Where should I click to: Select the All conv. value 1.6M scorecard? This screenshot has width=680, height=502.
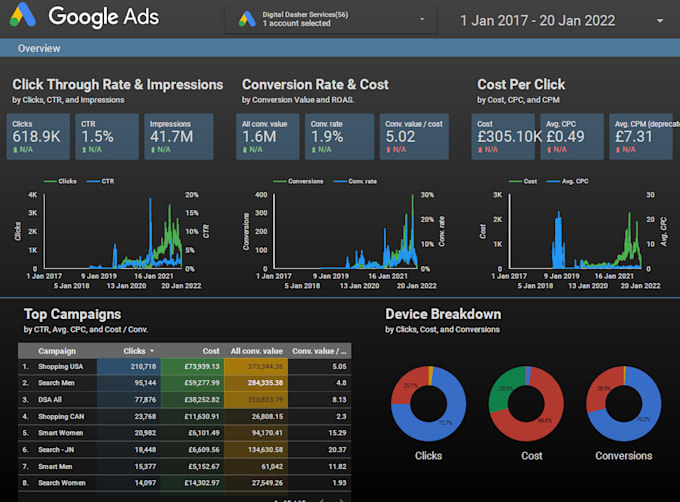click(268, 137)
